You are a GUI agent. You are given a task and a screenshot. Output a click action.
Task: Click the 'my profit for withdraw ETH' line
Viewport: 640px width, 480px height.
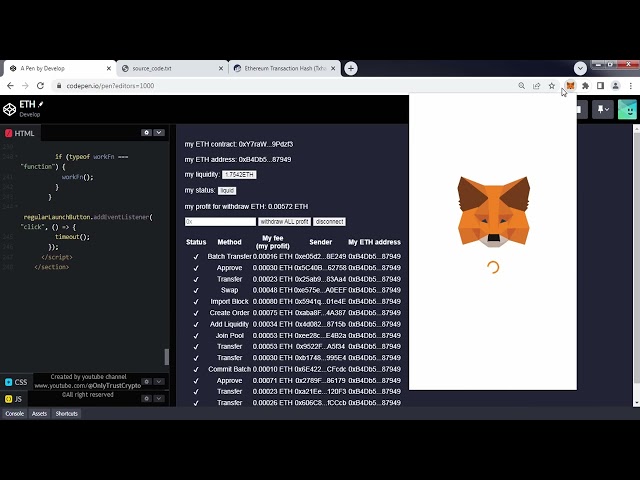coord(246,207)
